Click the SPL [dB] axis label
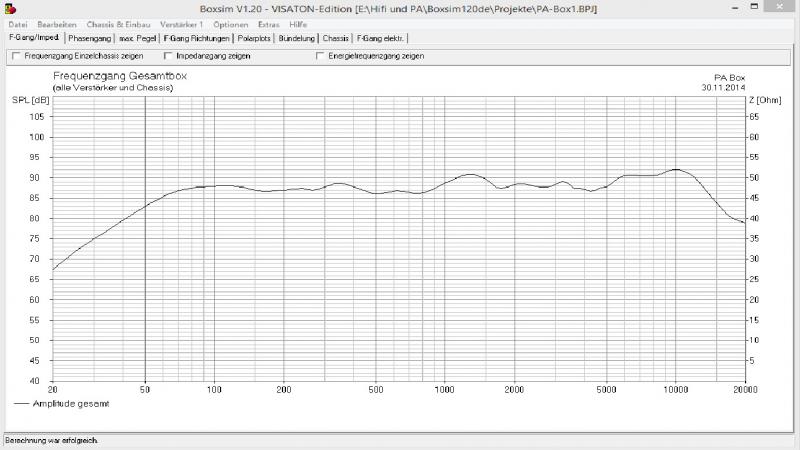 [x=31, y=101]
